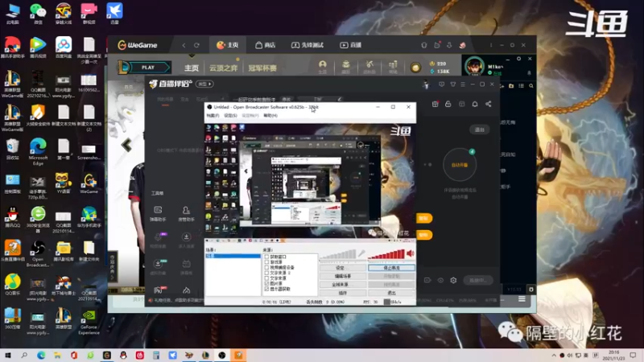Open the Windows Start menu

pos(8,356)
